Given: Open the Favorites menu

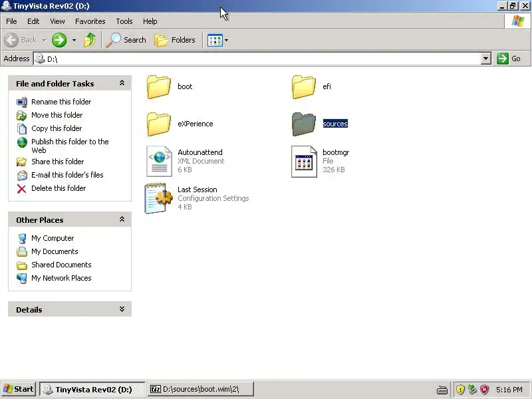Looking at the screenshot, I should [x=90, y=21].
